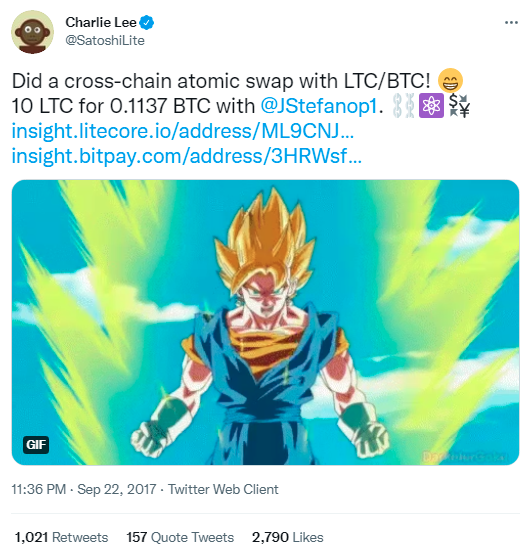The height and width of the screenshot is (556, 529).
Task: Click the GIF badge on media
Action: (x=36, y=444)
